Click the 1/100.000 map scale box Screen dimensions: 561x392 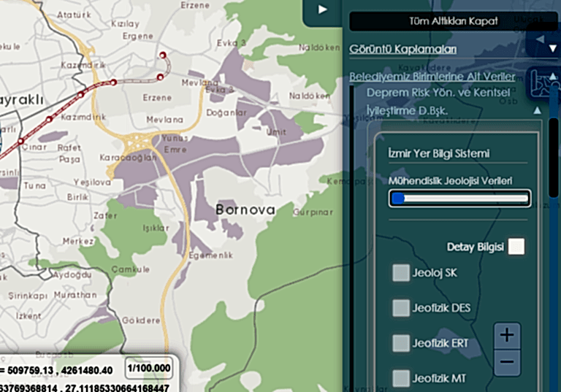click(150, 368)
